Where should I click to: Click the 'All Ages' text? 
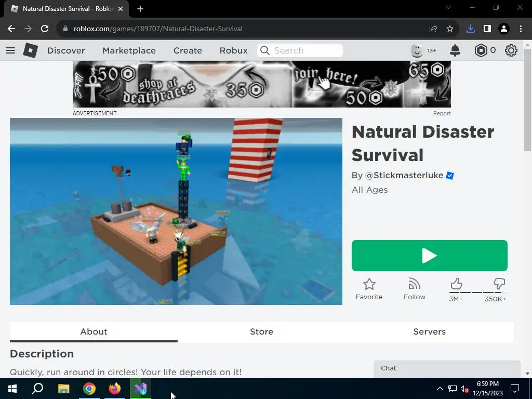(x=370, y=190)
